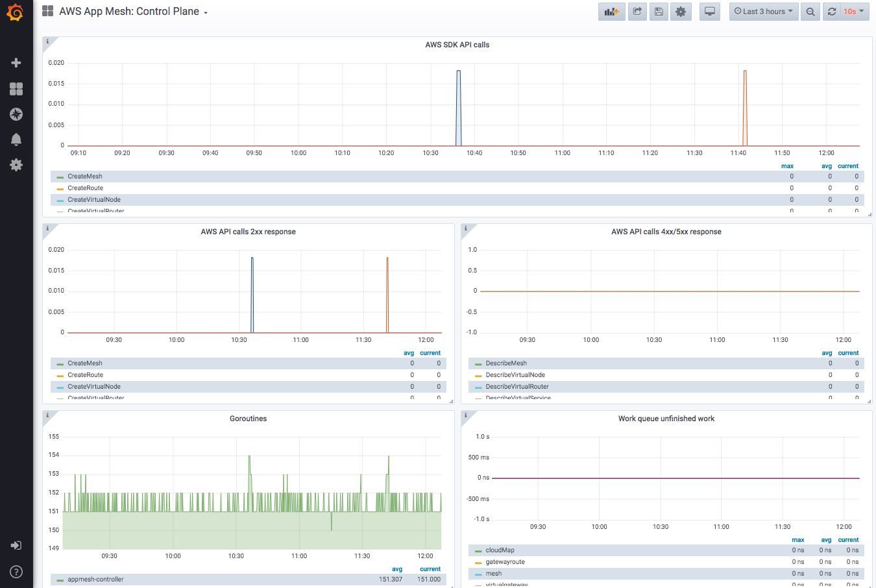Toggle CreateMesh series in SDK API calls legend
The width and height of the screenshot is (876, 588).
coord(85,177)
